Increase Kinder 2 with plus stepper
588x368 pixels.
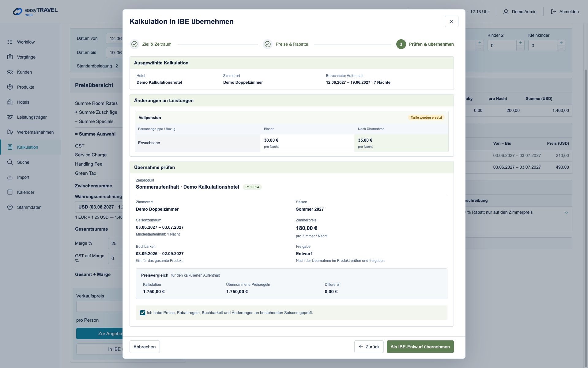coord(520,43)
